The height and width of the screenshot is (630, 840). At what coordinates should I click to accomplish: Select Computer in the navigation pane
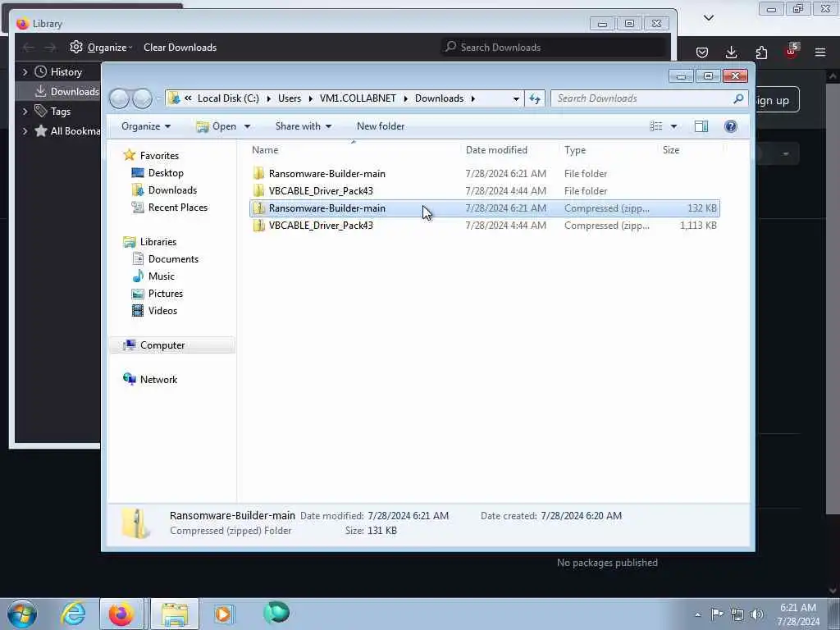click(162, 345)
